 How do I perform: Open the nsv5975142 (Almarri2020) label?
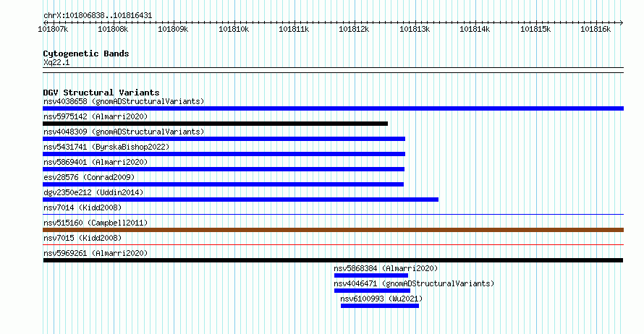(x=96, y=116)
